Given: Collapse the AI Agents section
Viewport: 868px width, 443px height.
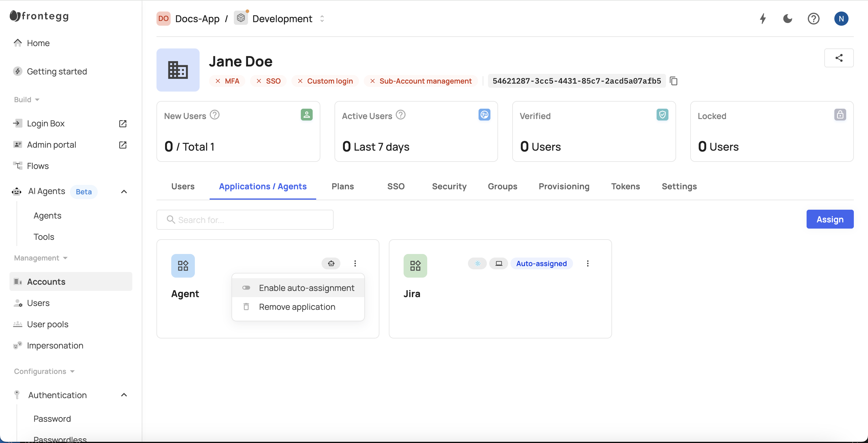Looking at the screenshot, I should coord(124,191).
